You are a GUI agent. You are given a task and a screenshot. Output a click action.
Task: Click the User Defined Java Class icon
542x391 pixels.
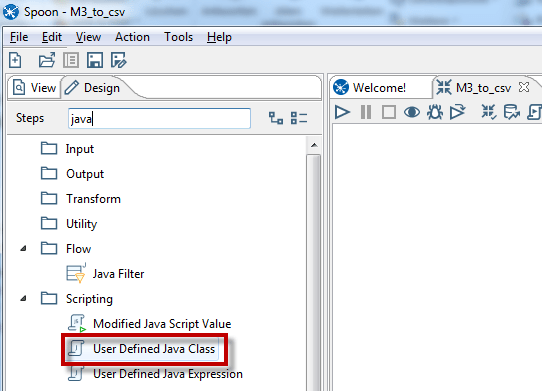coord(76,348)
